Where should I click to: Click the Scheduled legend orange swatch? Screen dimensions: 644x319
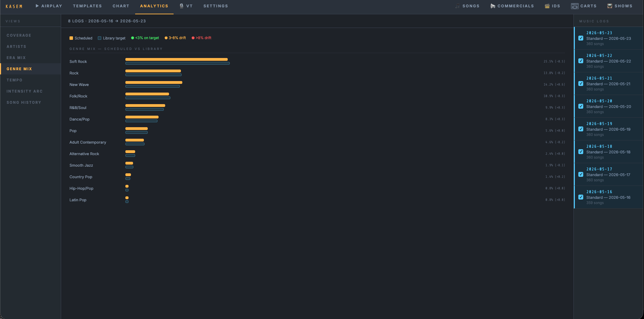[71, 38]
